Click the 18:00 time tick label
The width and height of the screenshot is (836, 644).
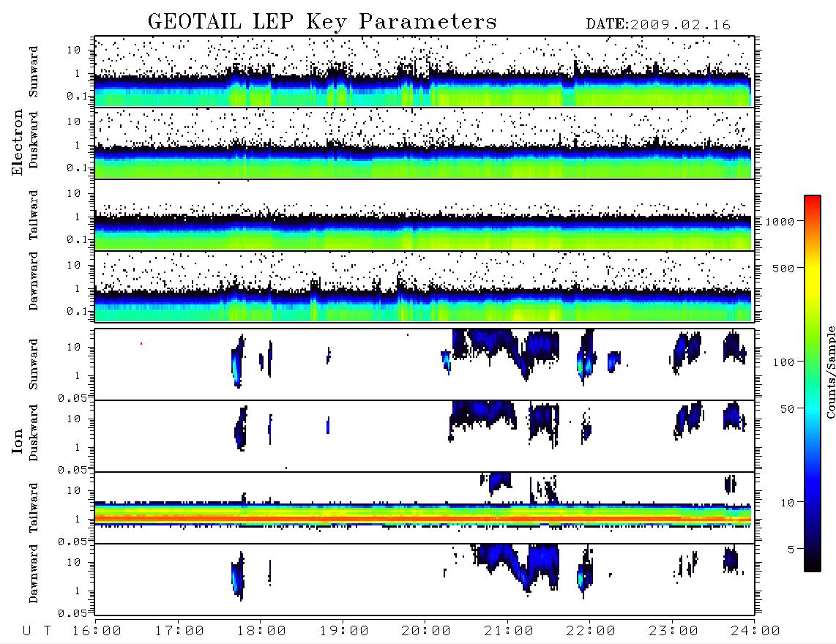point(261,632)
